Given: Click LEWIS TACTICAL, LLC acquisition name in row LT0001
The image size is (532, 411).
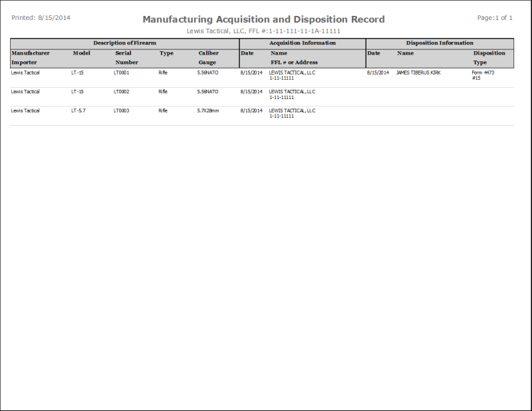Looking at the screenshot, I should [292, 72].
